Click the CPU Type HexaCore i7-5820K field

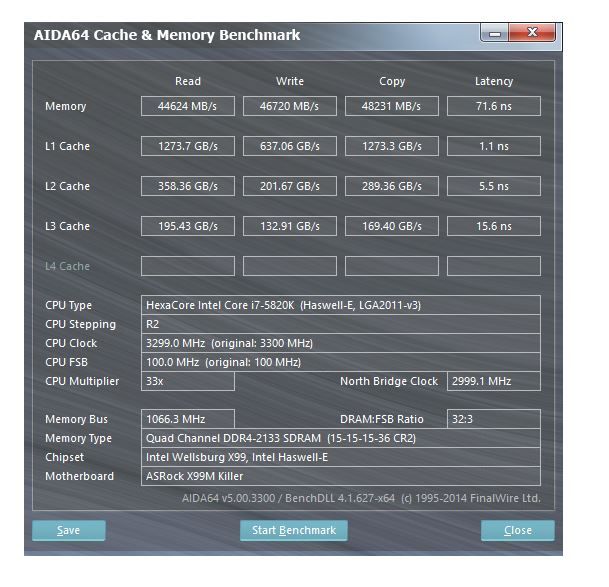pyautogui.click(x=341, y=305)
